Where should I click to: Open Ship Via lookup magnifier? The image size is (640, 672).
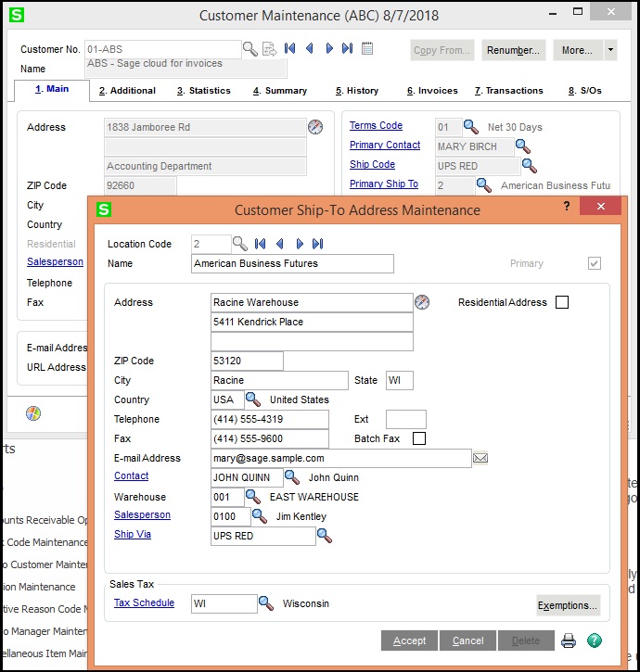(x=325, y=536)
